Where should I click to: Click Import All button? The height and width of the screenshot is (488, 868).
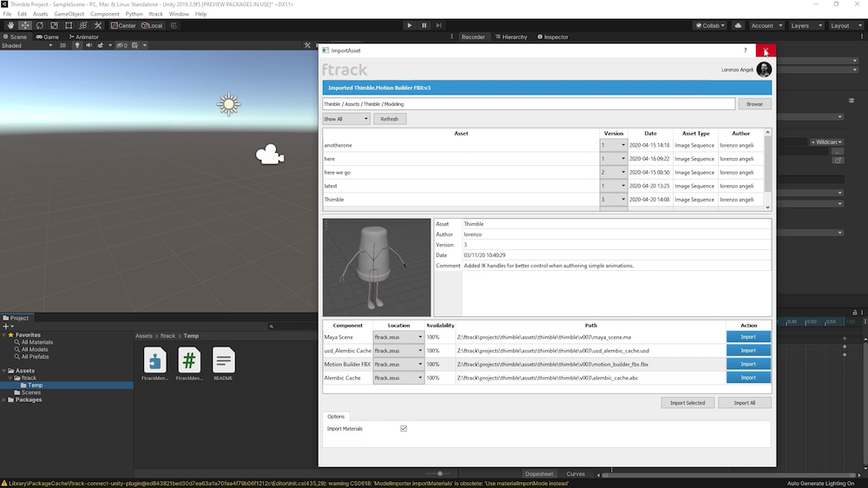(745, 403)
